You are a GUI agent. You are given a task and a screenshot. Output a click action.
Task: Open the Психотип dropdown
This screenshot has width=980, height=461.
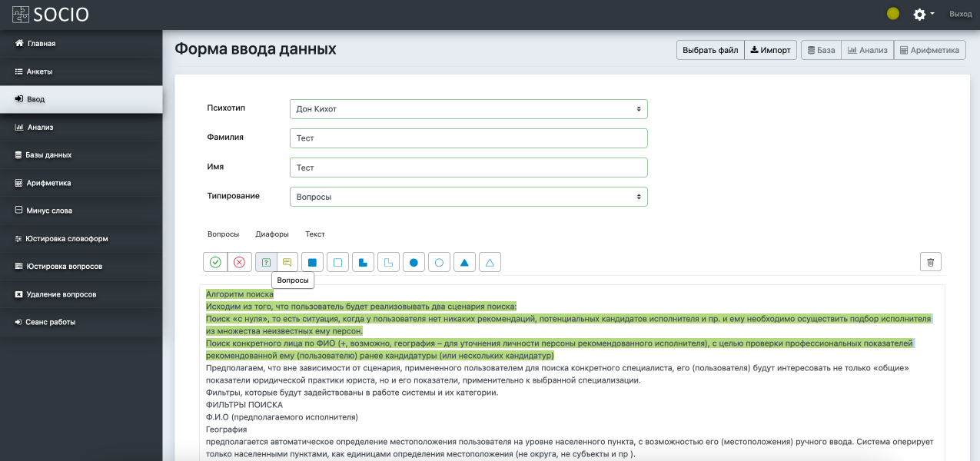click(468, 109)
